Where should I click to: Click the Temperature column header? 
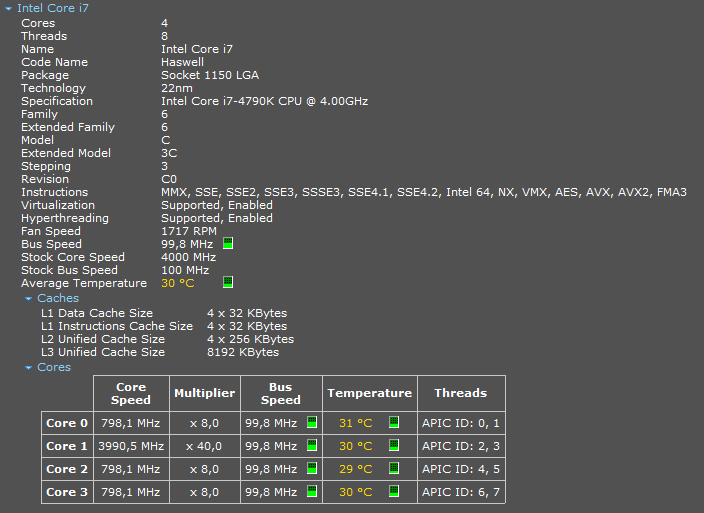pos(370,394)
